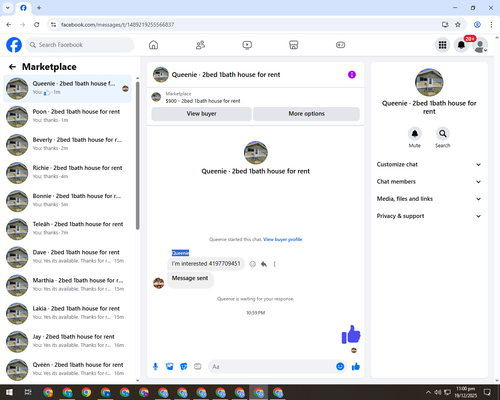Image resolution: width=500 pixels, height=400 pixels.
Task: Open Poon's 2bed 1bath house conversation
Action: click(68, 117)
